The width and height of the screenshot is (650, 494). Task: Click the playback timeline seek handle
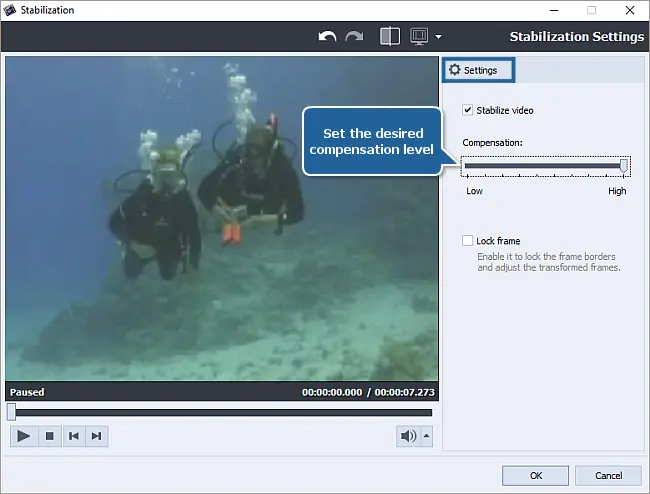coord(11,412)
